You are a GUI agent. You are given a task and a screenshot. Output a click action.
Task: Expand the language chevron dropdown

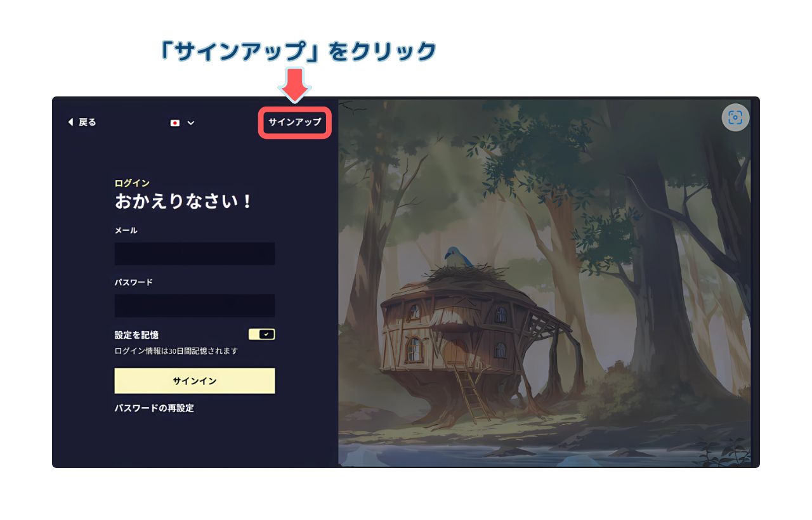coord(190,123)
